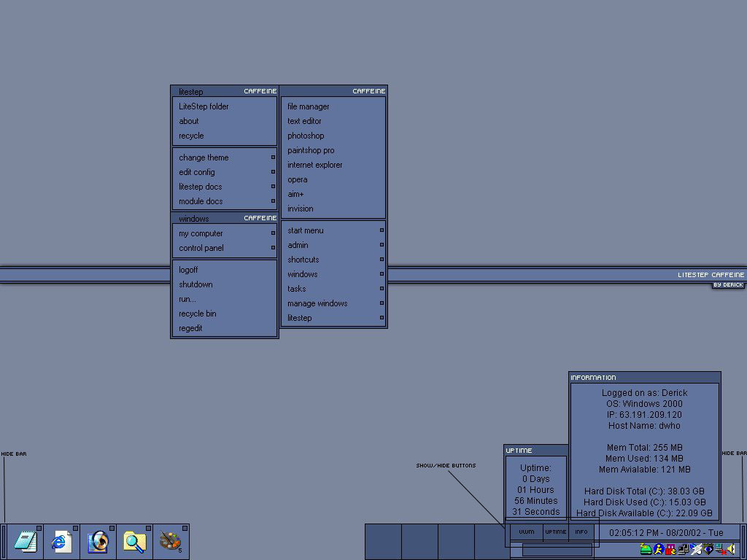This screenshot has width=747, height=560.
Task: Launch opera from the menu
Action: pyautogui.click(x=333, y=179)
